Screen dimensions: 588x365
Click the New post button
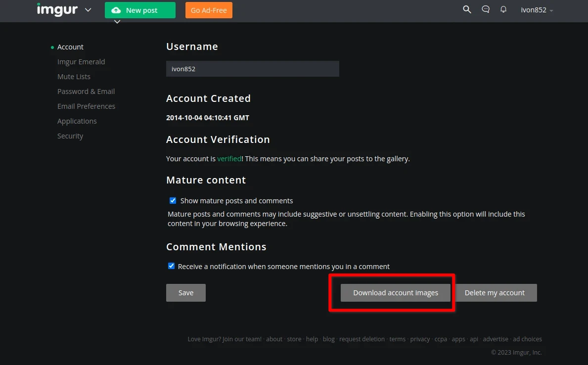pos(140,10)
